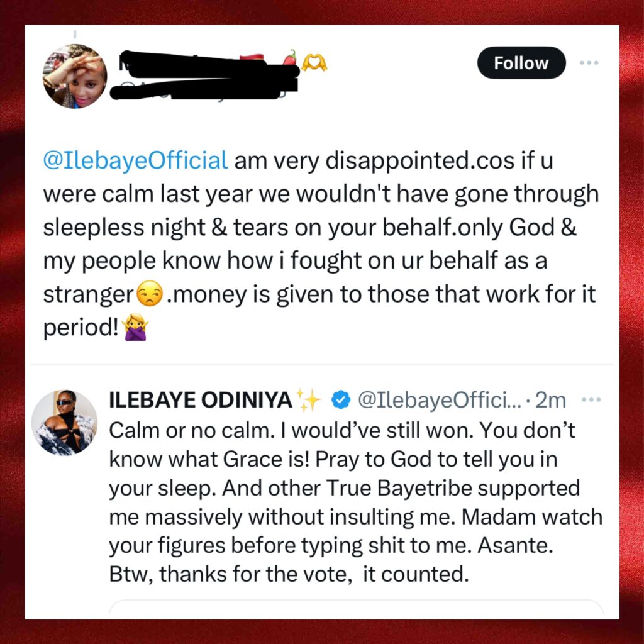Click the chili pepper emoji in author name
This screenshot has height=644, width=644.
289,58
